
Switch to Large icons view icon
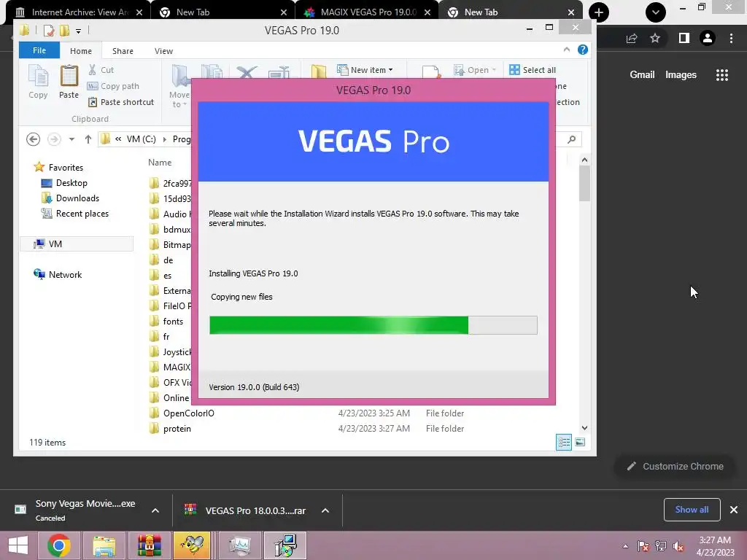pyautogui.click(x=580, y=443)
